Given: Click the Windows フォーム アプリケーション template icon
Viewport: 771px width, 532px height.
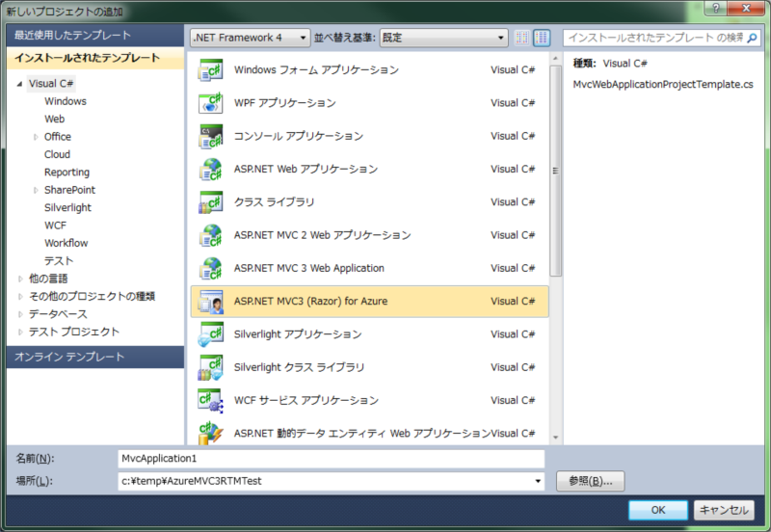Looking at the screenshot, I should (x=210, y=69).
